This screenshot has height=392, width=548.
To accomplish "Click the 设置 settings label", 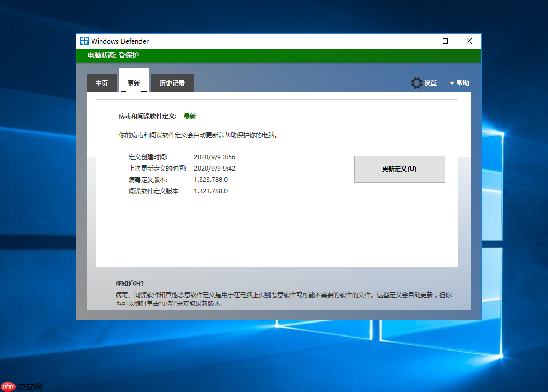I will (x=430, y=82).
